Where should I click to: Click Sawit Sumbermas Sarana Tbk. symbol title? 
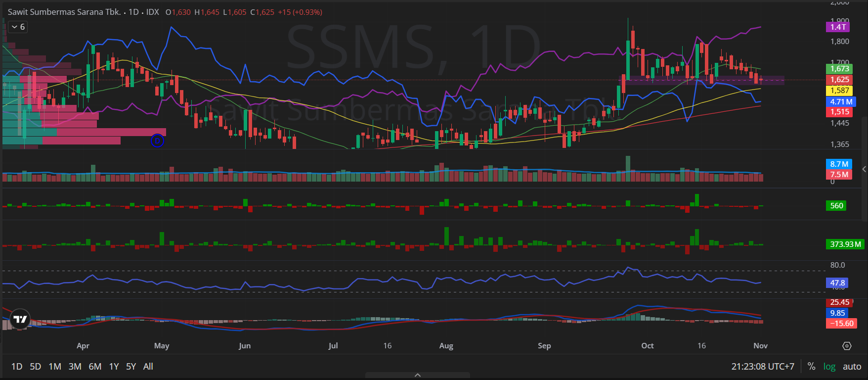point(64,12)
